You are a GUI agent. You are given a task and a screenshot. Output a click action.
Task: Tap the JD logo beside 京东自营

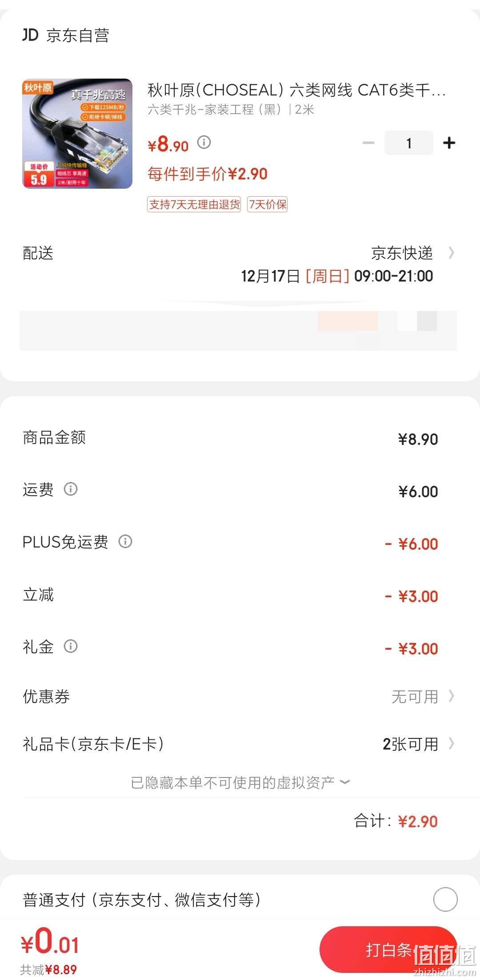tap(30, 35)
